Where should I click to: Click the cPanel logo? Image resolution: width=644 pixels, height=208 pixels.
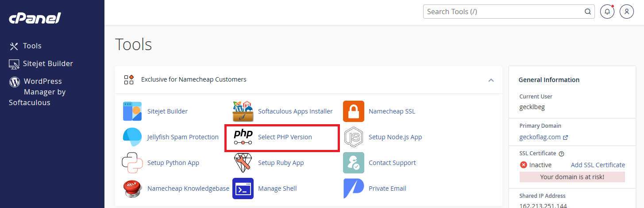35,18
